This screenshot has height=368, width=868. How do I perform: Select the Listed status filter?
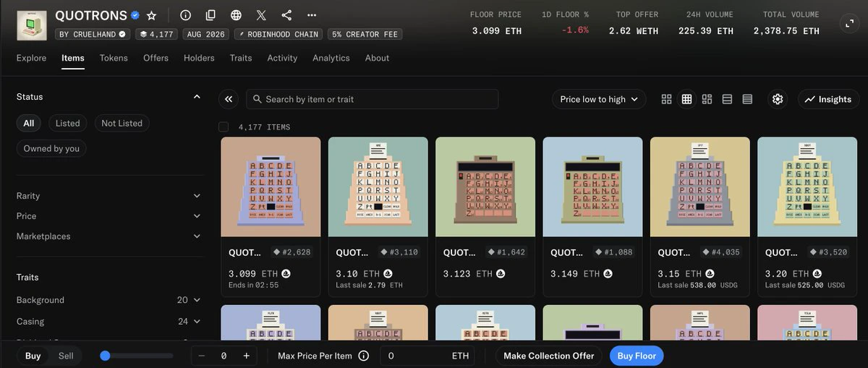68,123
